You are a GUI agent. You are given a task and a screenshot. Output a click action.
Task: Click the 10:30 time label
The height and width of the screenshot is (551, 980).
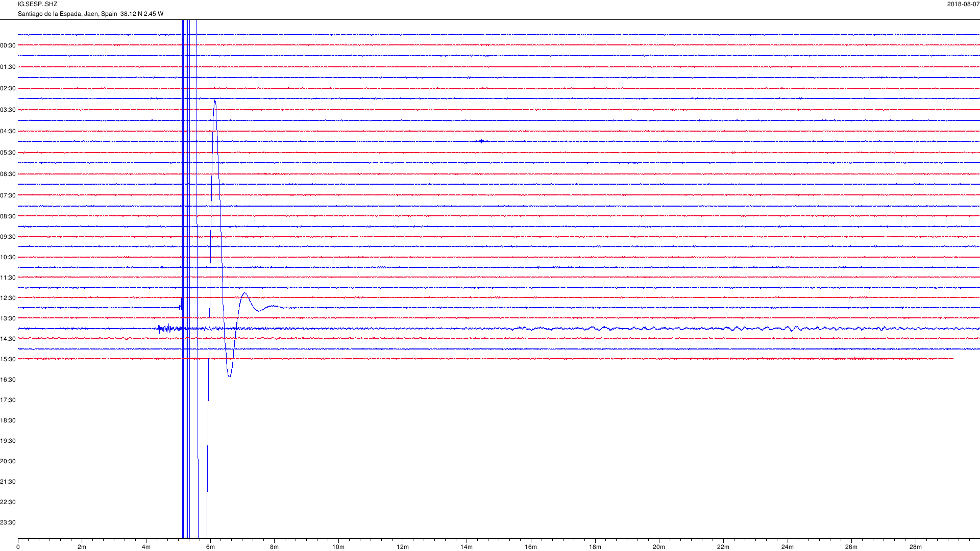[x=8, y=257]
